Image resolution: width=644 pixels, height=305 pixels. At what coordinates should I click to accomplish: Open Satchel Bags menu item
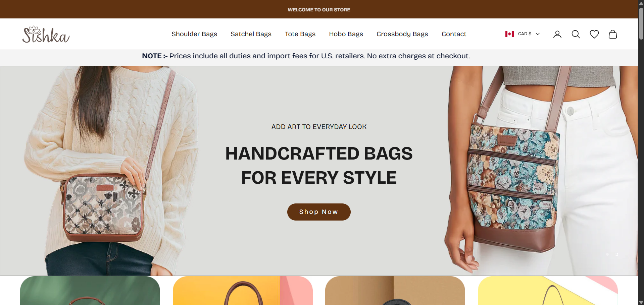pos(251,34)
